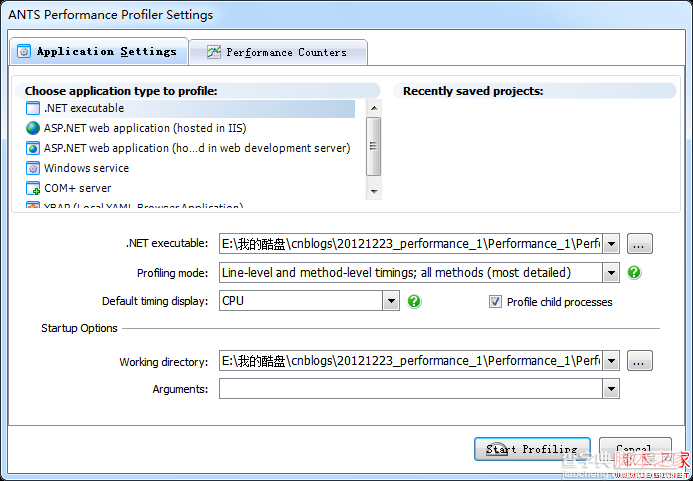The height and width of the screenshot is (481, 693).
Task: Open help for Profiling mode
Action: coord(634,272)
